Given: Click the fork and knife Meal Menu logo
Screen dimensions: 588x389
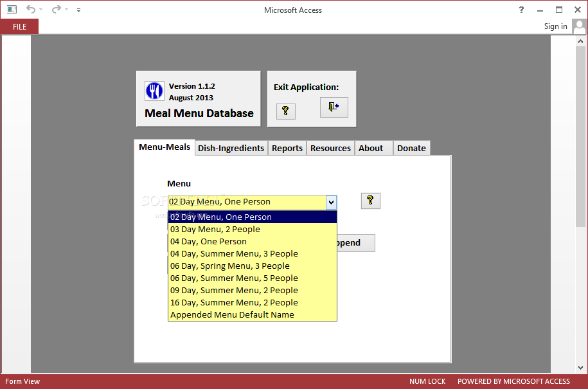Looking at the screenshot, I should point(154,91).
